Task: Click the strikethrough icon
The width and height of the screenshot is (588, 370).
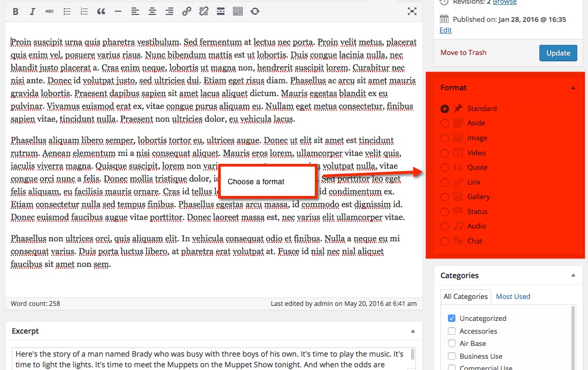Action: tap(49, 11)
